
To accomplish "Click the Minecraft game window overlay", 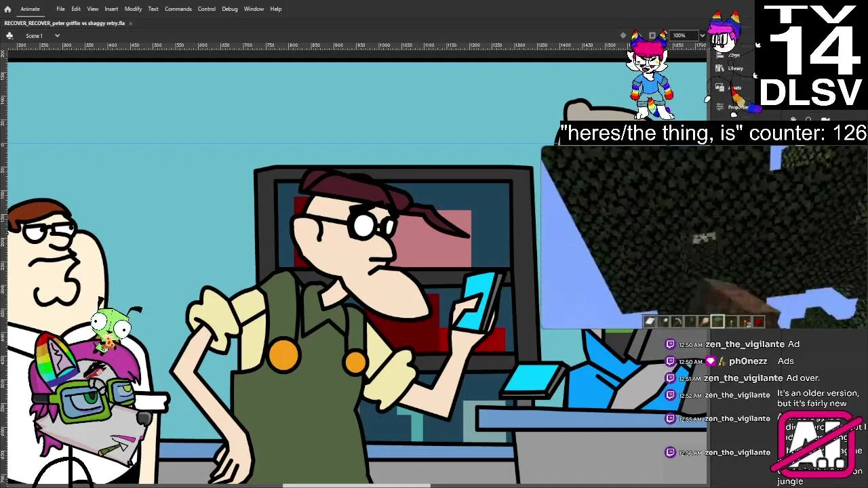I will click(x=704, y=237).
